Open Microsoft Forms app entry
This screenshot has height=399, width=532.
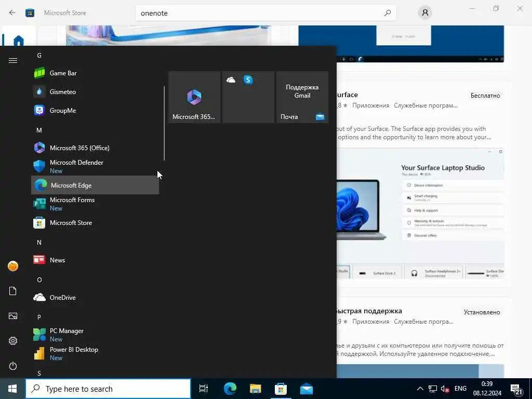pyautogui.click(x=95, y=204)
